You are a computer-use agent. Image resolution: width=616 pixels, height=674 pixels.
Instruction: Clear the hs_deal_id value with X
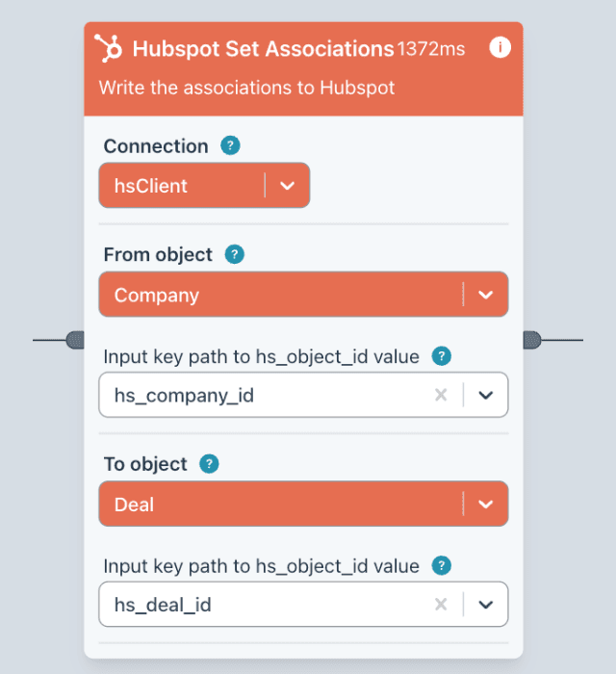(x=441, y=604)
